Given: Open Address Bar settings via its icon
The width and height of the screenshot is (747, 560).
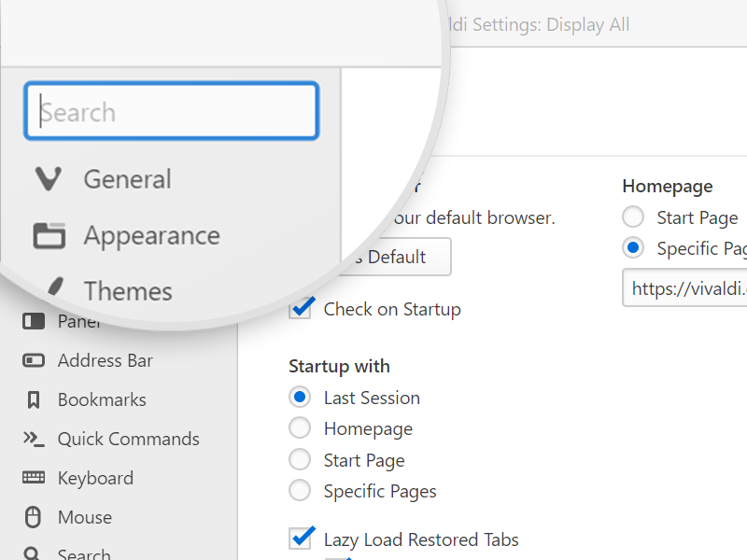Looking at the screenshot, I should [x=34, y=360].
